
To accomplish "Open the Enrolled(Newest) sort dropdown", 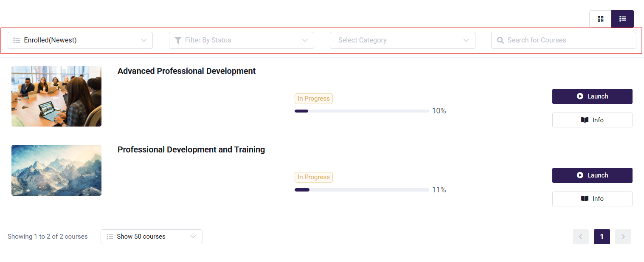I will [x=80, y=40].
